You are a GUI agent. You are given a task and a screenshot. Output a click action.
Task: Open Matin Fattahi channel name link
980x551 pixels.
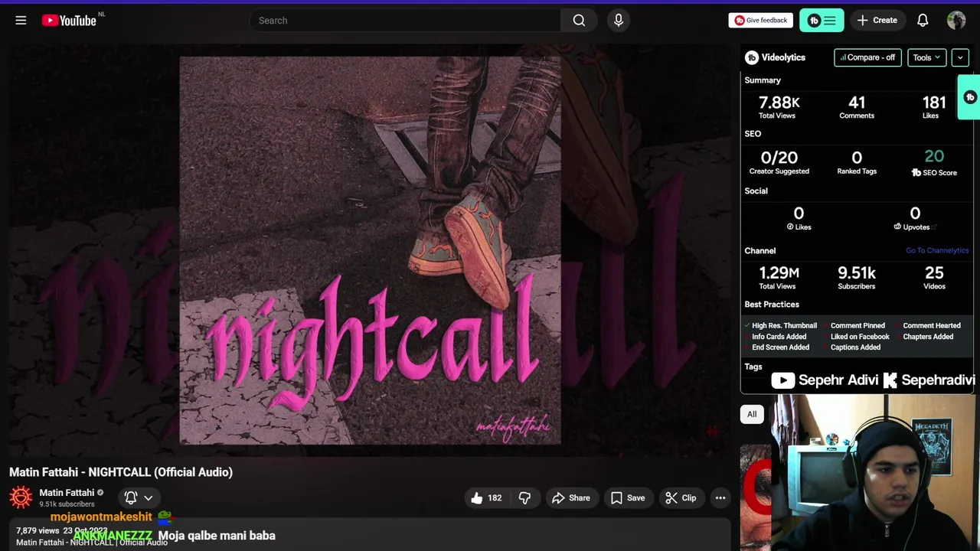point(67,493)
